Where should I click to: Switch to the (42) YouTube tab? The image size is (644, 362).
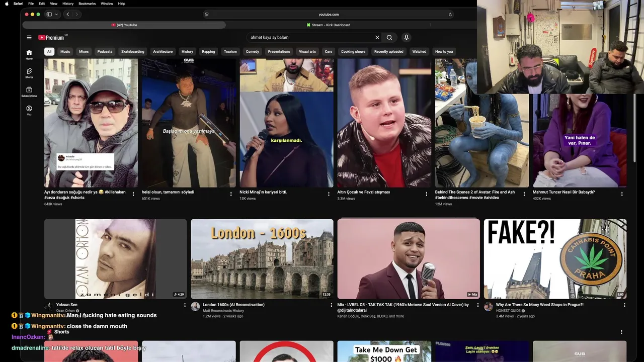click(124, 25)
